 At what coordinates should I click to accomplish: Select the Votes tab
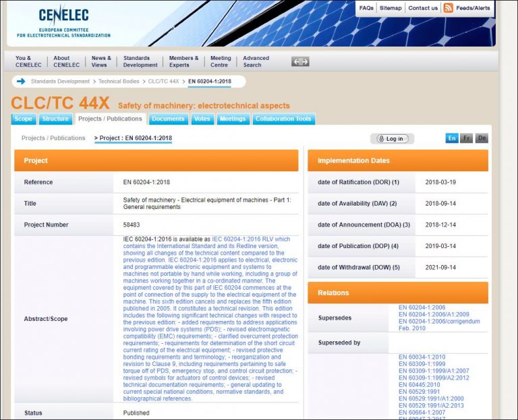coord(202,119)
